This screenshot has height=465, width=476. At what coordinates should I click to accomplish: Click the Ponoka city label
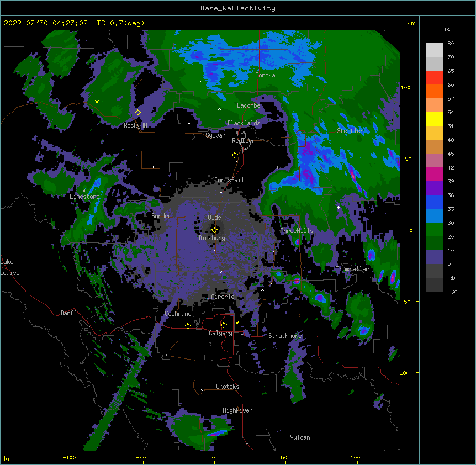265,75
